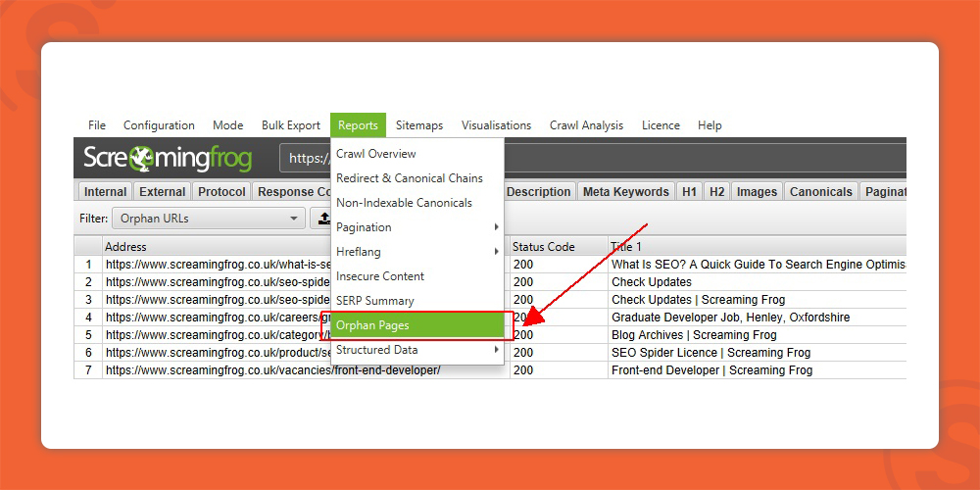The height and width of the screenshot is (490, 980).
Task: Select Crawl Overview report
Action: [x=417, y=153]
